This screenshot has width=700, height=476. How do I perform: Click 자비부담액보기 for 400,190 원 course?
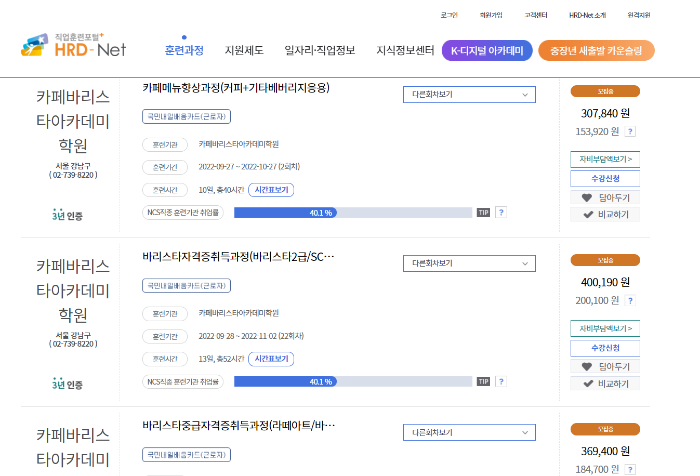point(605,329)
